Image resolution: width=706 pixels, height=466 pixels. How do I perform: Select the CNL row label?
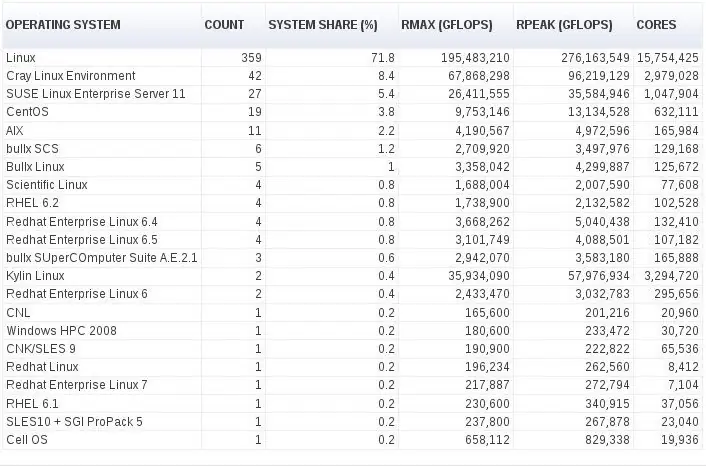(x=18, y=312)
